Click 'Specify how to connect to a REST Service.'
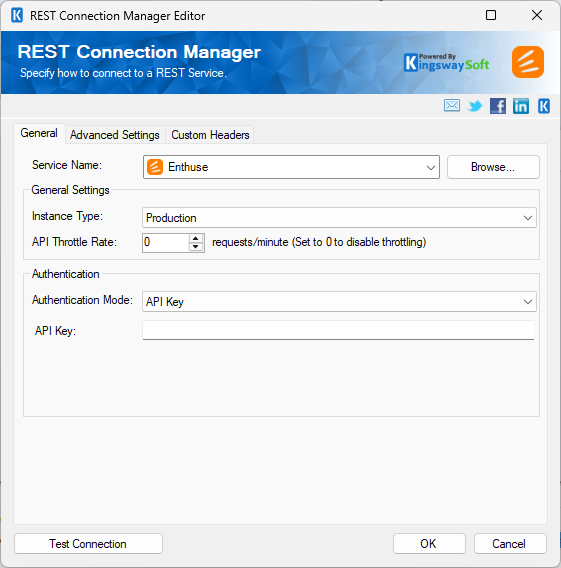Viewport: 561px width, 568px height. coord(123,73)
